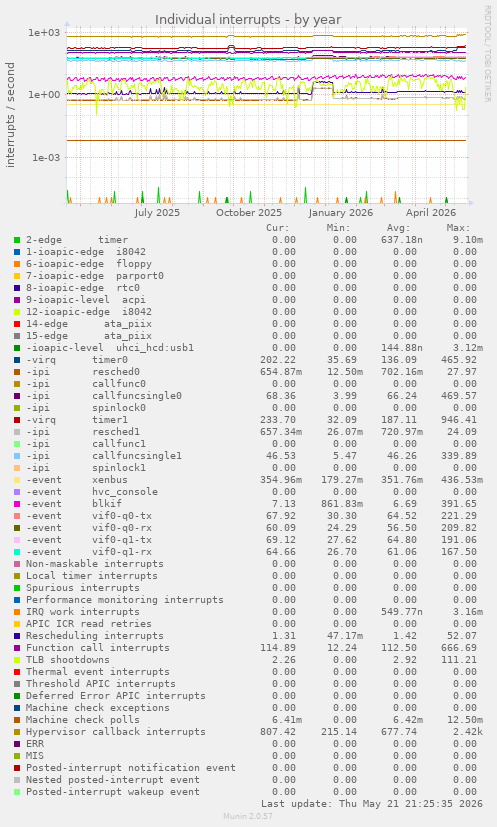Click the graph title Individual interrupts - by year
The image size is (497, 827).
point(248,20)
